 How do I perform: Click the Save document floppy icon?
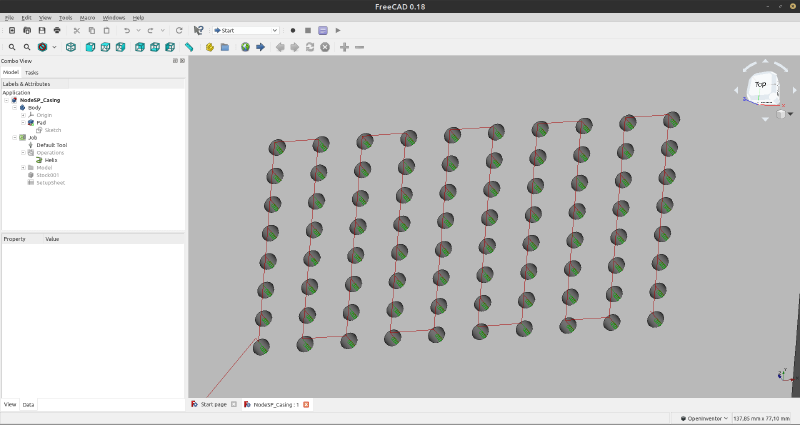point(41,31)
